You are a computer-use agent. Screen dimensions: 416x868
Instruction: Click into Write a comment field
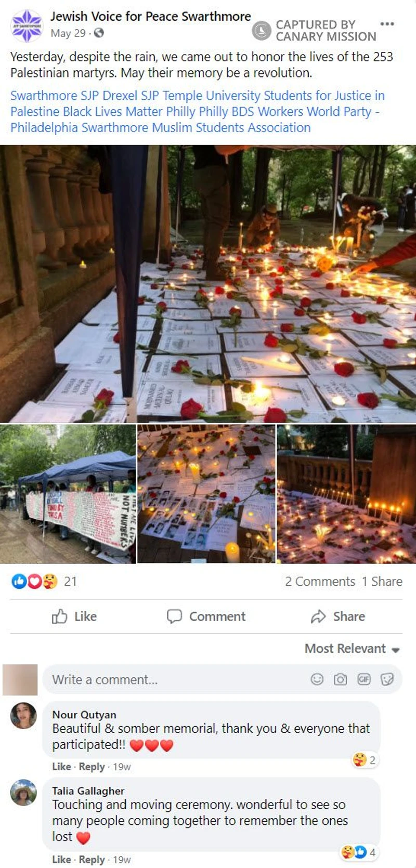(223, 679)
